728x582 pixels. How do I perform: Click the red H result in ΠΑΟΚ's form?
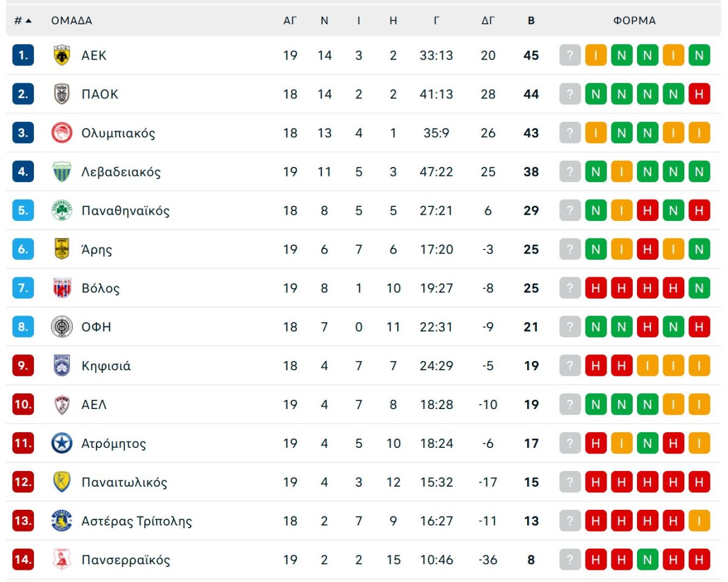(x=701, y=93)
